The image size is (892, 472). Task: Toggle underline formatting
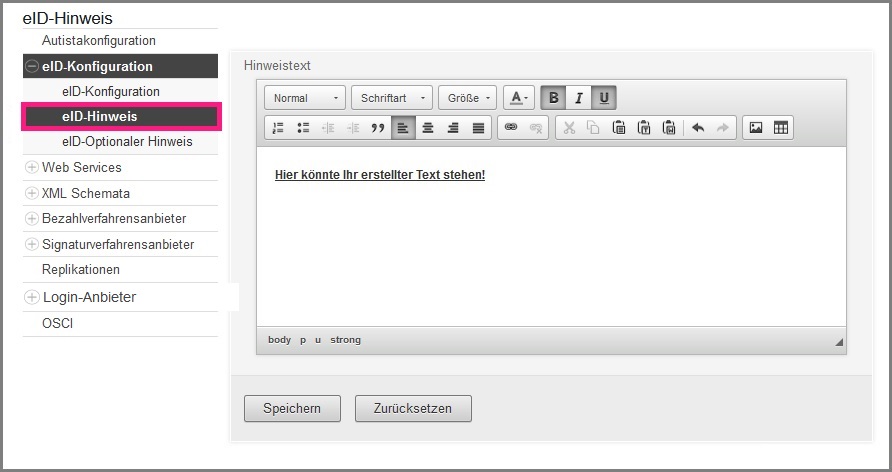pyautogui.click(x=604, y=98)
